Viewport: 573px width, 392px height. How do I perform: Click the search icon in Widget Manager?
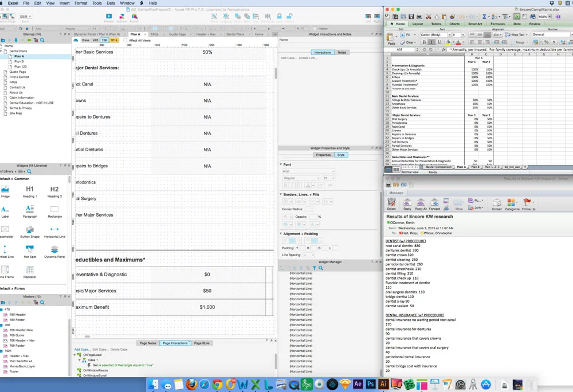tap(321, 268)
